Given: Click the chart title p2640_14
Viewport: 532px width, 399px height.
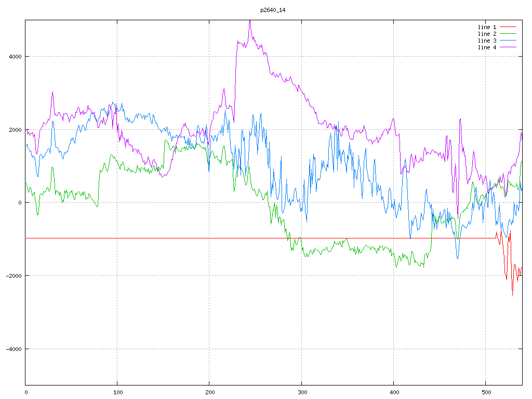Looking at the screenshot, I should point(273,10).
